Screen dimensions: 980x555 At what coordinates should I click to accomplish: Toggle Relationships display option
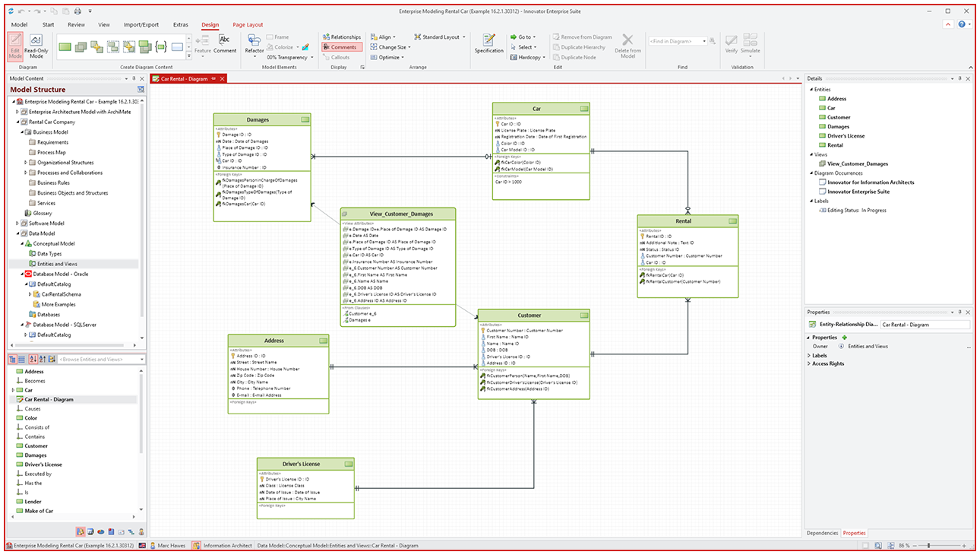click(x=342, y=36)
